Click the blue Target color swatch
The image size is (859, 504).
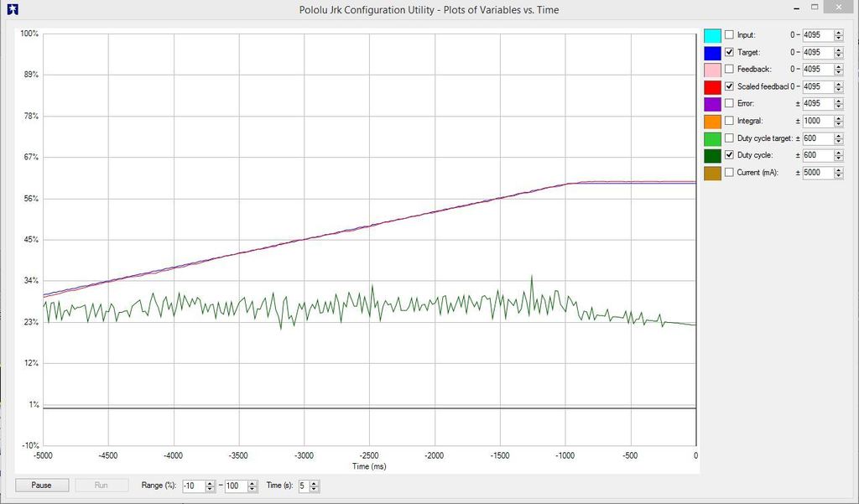click(712, 53)
